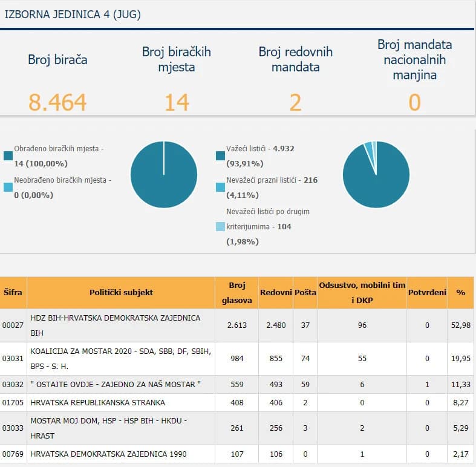Screen dimensions: 476x467
Task: Sort table by Broj glasova column header
Action: point(237,292)
